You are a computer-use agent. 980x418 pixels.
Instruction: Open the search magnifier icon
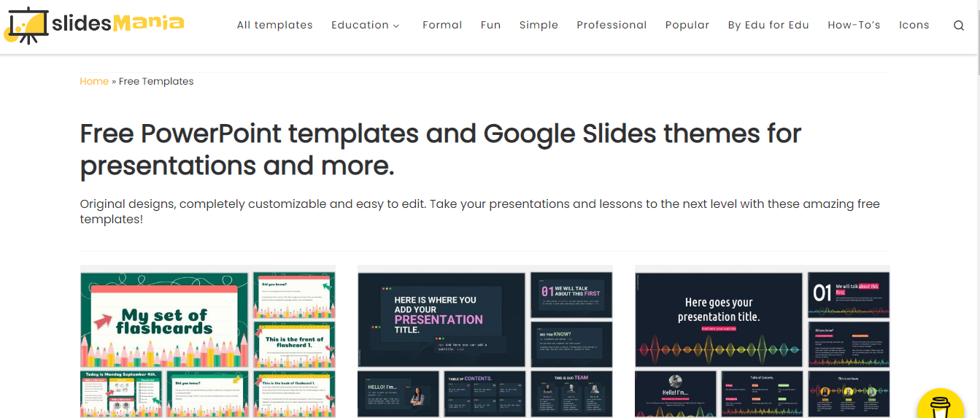point(959,26)
